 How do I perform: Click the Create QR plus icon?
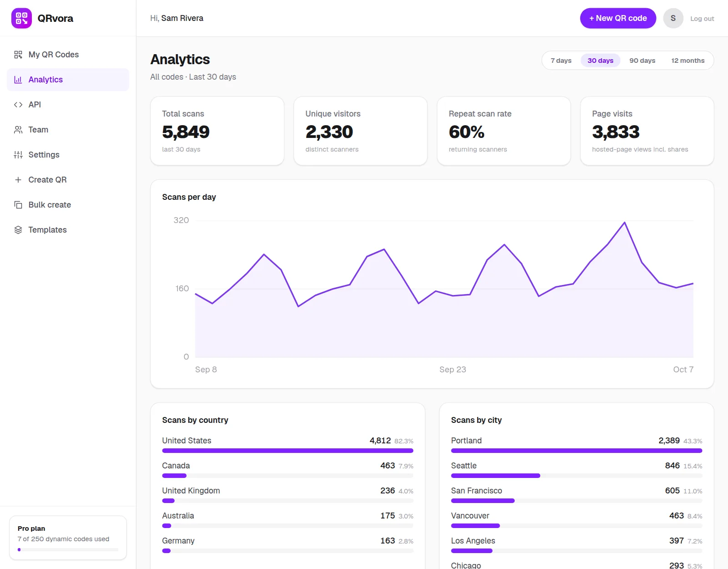pos(18,180)
